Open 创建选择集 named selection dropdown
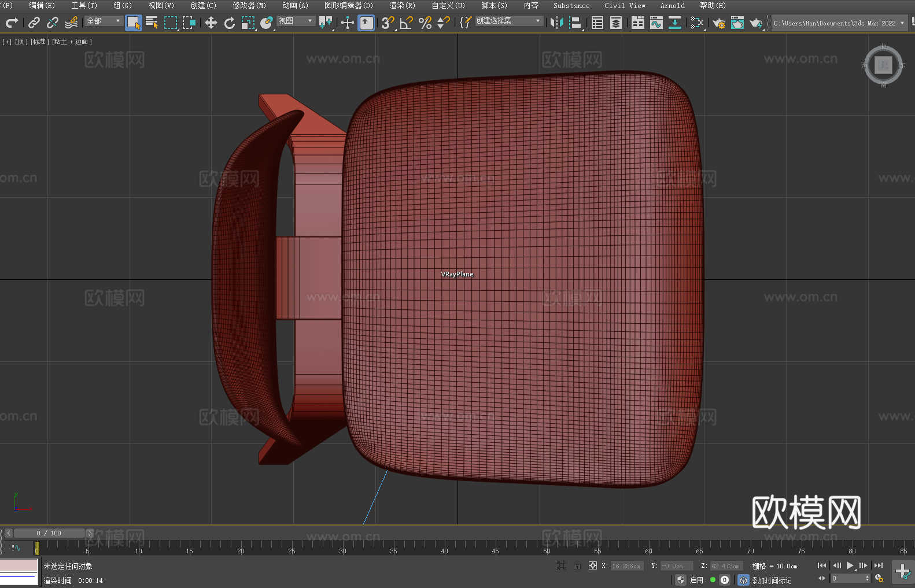 coord(509,21)
